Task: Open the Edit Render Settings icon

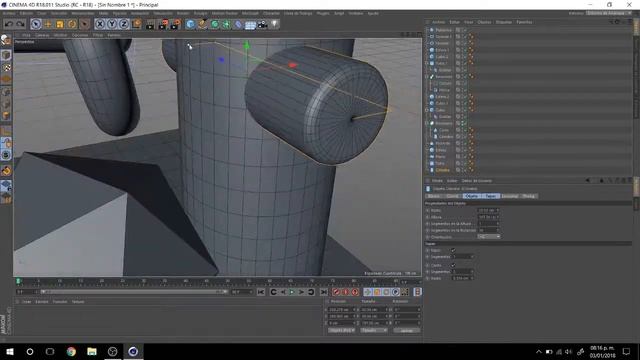Action: (176, 24)
